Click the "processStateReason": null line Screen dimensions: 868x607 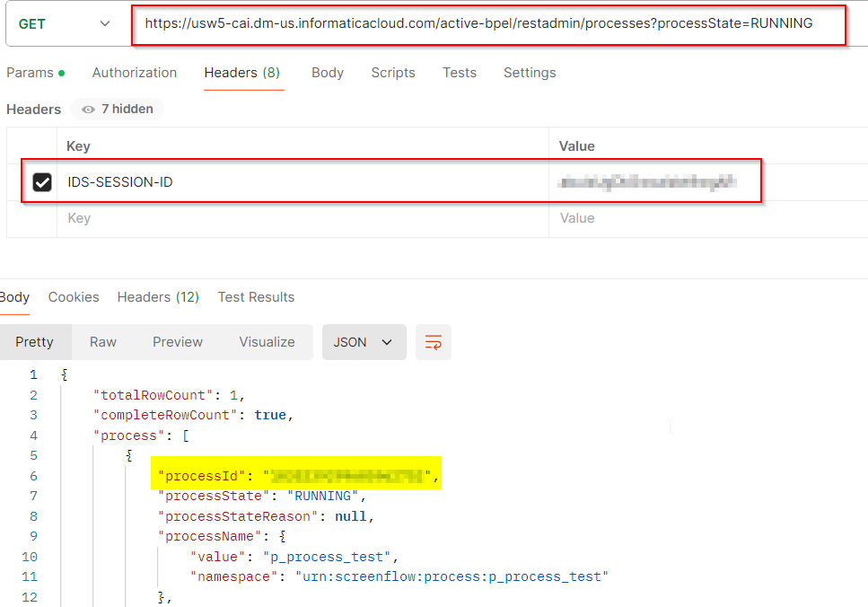[x=267, y=516]
